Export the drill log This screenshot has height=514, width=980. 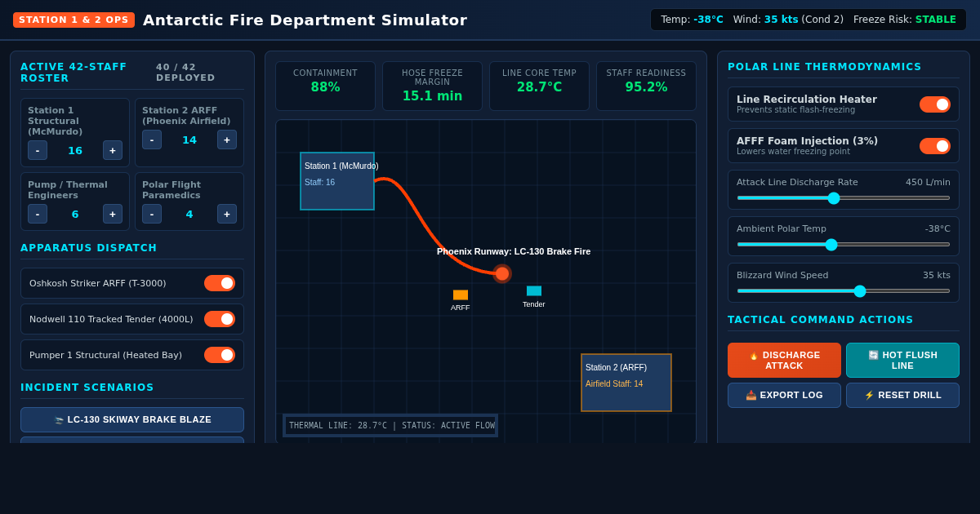pyautogui.click(x=784, y=395)
